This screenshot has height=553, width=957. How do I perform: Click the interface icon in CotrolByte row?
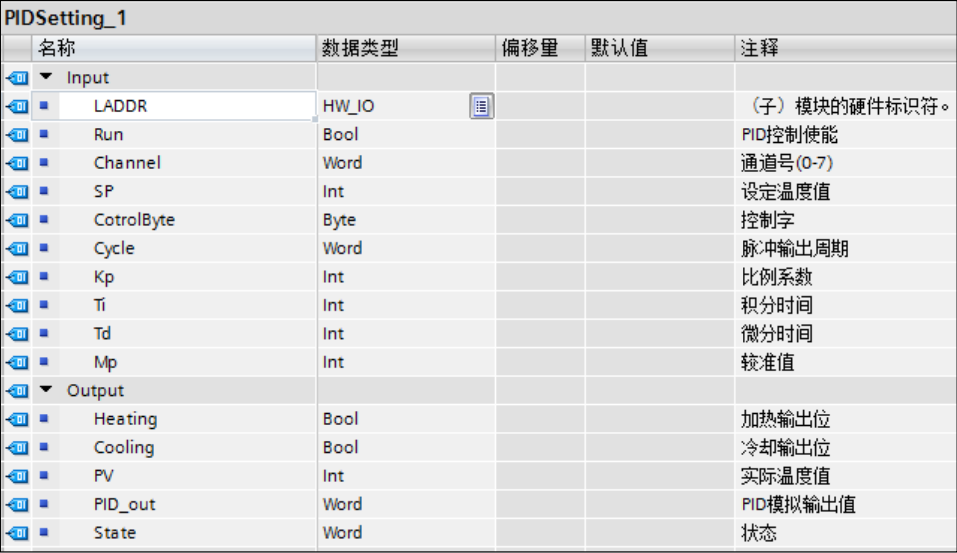[x=17, y=220]
